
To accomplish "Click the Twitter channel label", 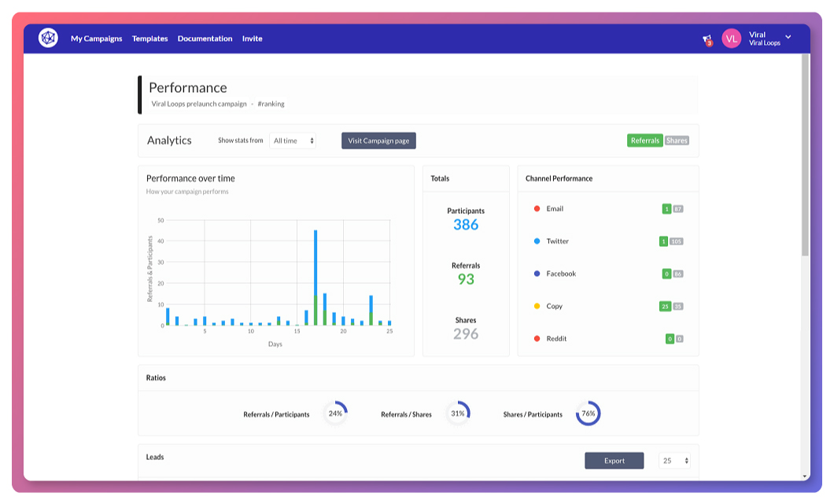I will (557, 241).
